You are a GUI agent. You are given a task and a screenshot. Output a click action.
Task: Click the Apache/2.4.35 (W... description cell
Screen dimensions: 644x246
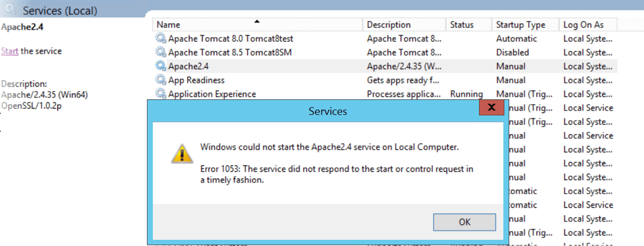pos(404,66)
